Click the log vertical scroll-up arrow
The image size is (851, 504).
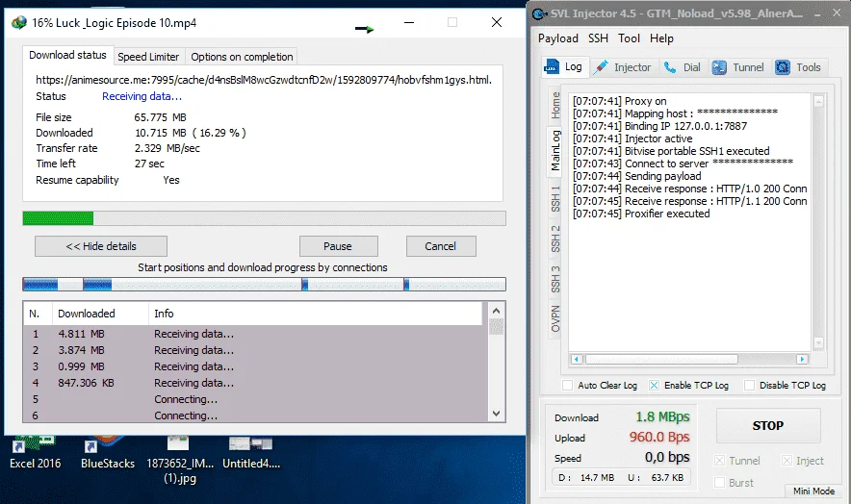pos(818,101)
